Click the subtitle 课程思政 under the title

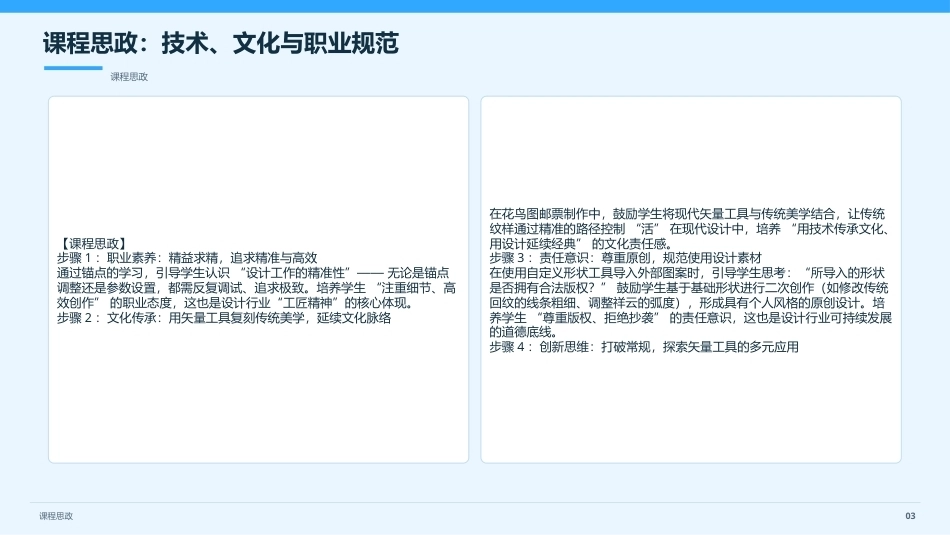click(x=129, y=76)
